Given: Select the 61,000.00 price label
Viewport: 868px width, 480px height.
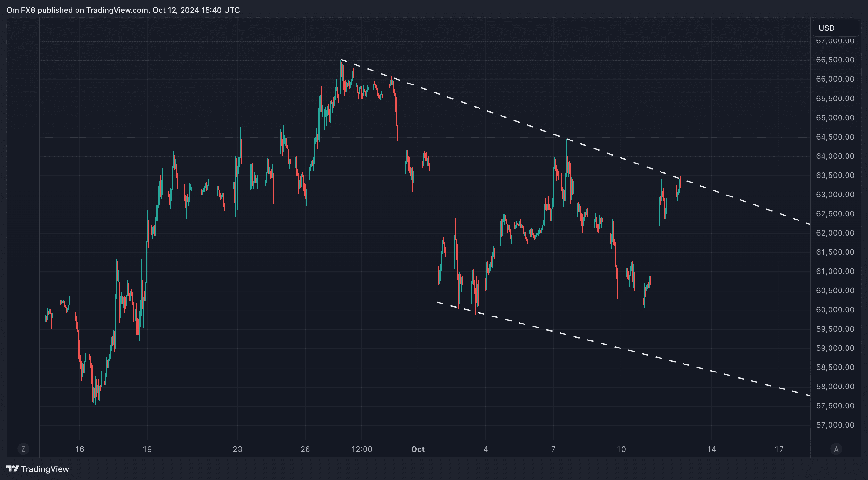Looking at the screenshot, I should [835, 271].
